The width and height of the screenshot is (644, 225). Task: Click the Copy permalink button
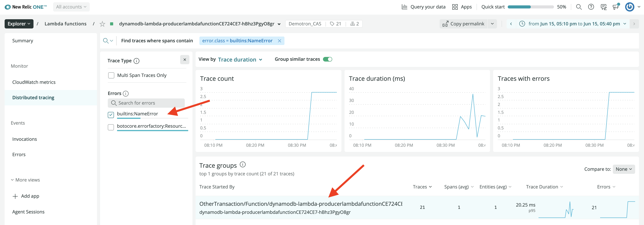(x=463, y=24)
